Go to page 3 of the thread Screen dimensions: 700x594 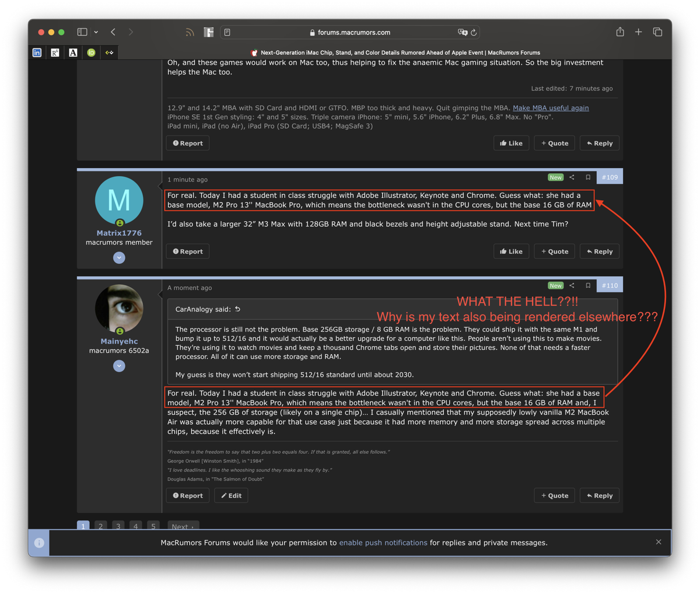click(x=118, y=526)
